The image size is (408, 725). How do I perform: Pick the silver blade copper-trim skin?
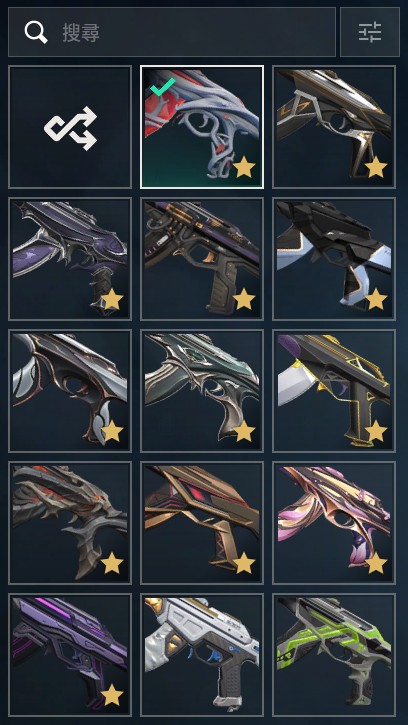click(70, 391)
